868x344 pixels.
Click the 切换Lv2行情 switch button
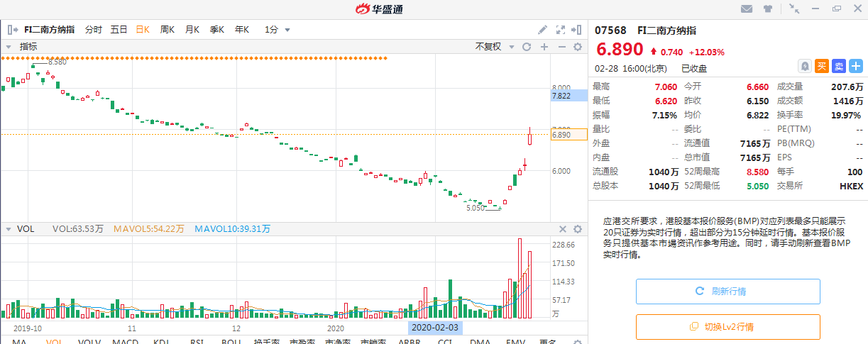click(727, 327)
